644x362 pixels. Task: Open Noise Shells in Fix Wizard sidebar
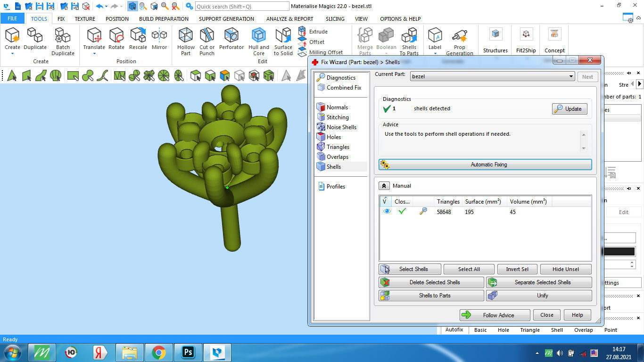(341, 127)
